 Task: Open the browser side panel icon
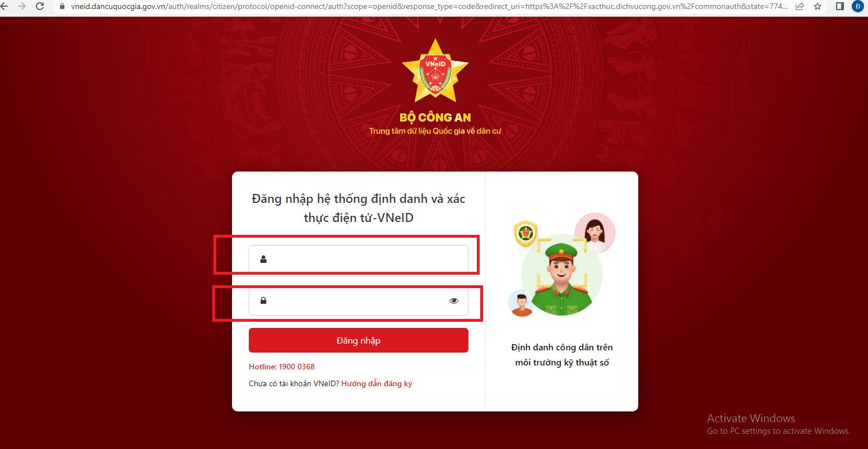coord(840,7)
